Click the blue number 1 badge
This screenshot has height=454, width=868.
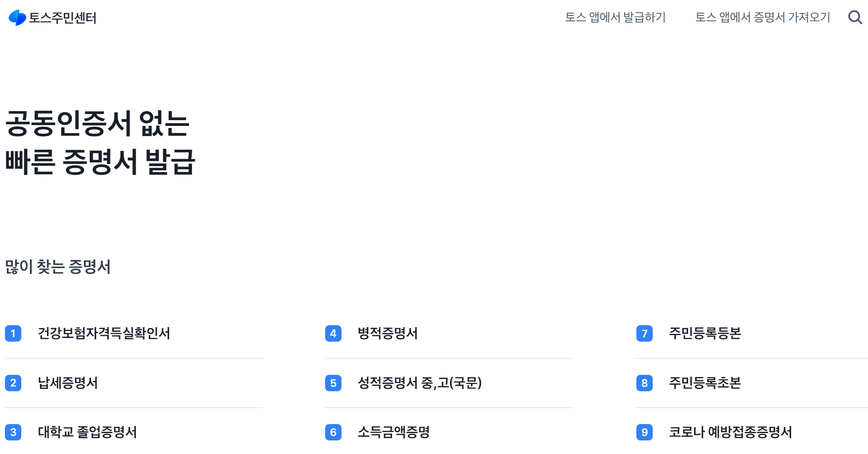[14, 333]
